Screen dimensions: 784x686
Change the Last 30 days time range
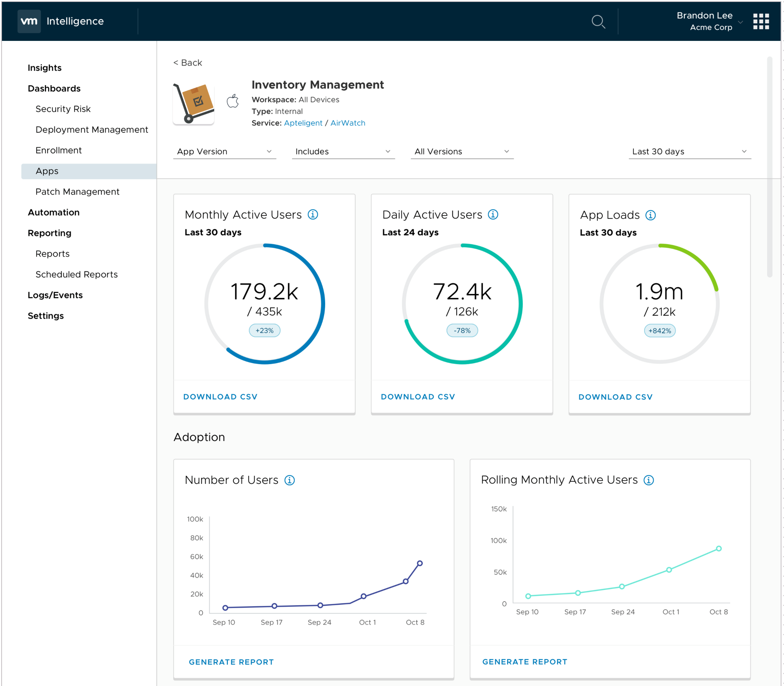[689, 151]
